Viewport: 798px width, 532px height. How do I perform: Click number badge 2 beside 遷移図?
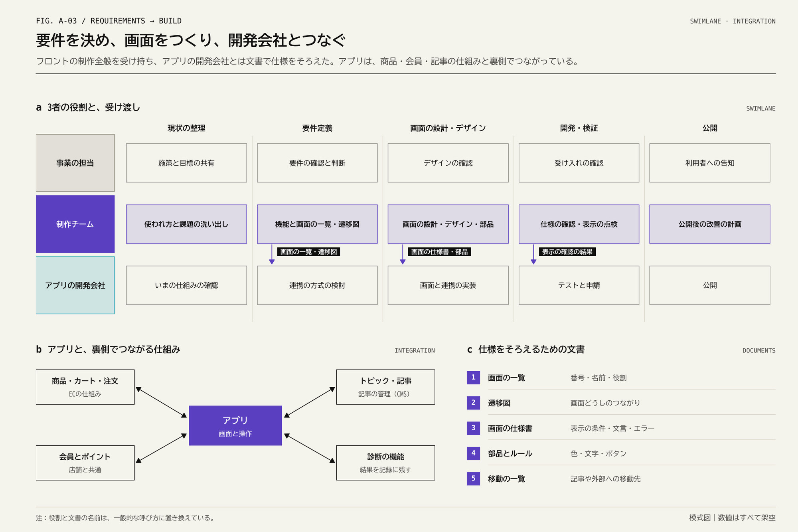coord(473,403)
